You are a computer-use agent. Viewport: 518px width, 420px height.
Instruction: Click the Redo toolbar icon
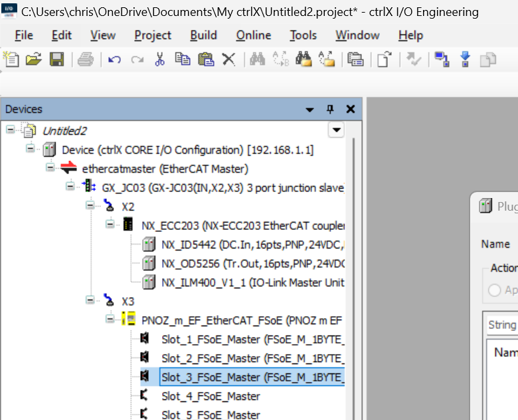(x=137, y=60)
